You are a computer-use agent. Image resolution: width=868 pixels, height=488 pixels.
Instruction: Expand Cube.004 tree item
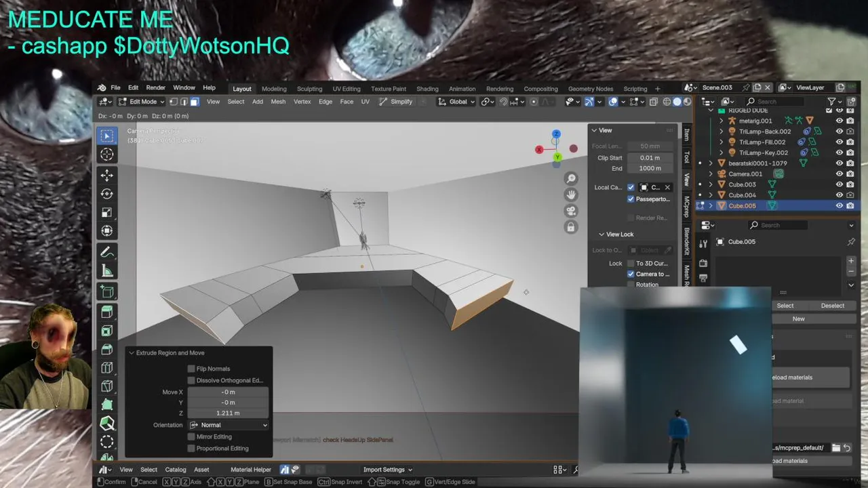pos(711,195)
